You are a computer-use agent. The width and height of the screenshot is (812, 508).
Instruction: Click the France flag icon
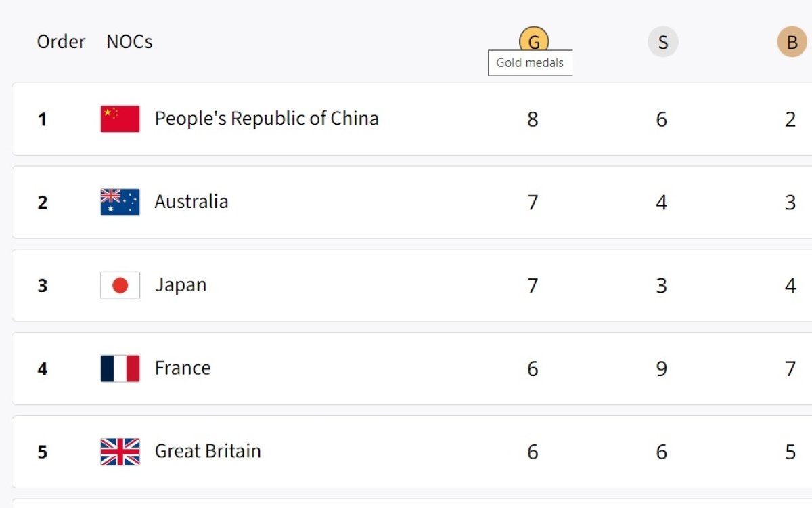point(120,368)
